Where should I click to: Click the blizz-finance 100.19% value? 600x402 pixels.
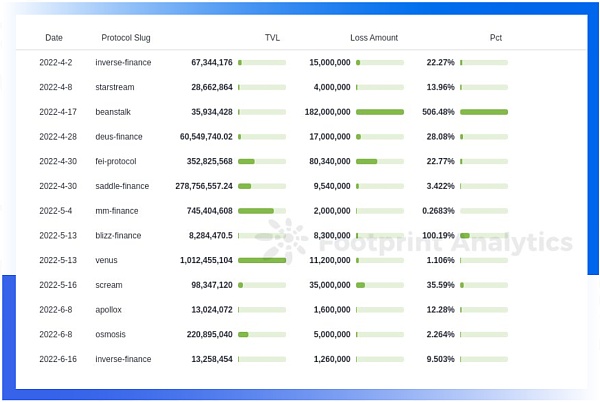438,235
